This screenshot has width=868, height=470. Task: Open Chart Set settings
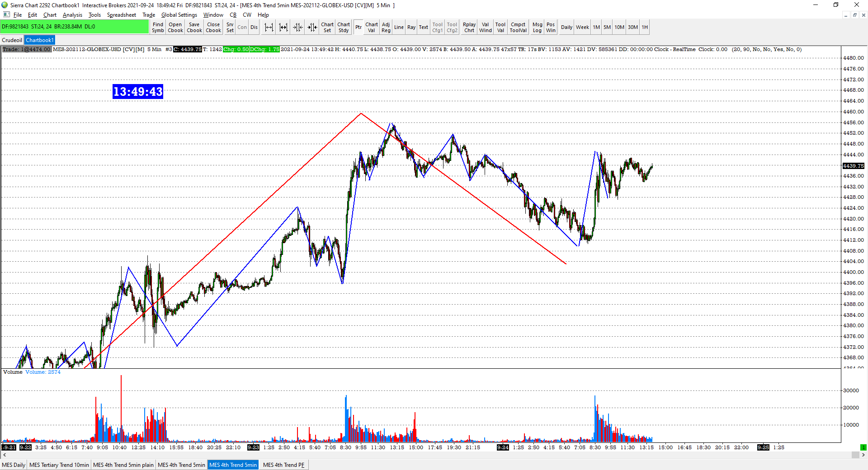[327, 28]
